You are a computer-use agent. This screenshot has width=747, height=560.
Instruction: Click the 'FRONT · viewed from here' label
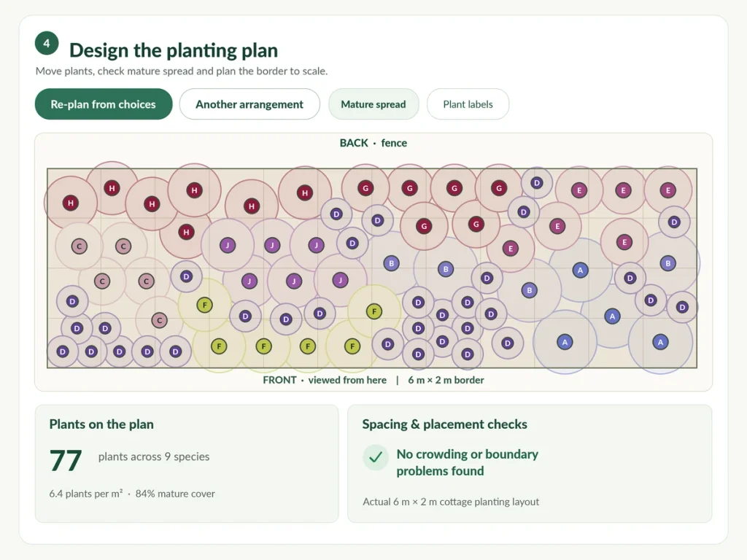tap(325, 380)
